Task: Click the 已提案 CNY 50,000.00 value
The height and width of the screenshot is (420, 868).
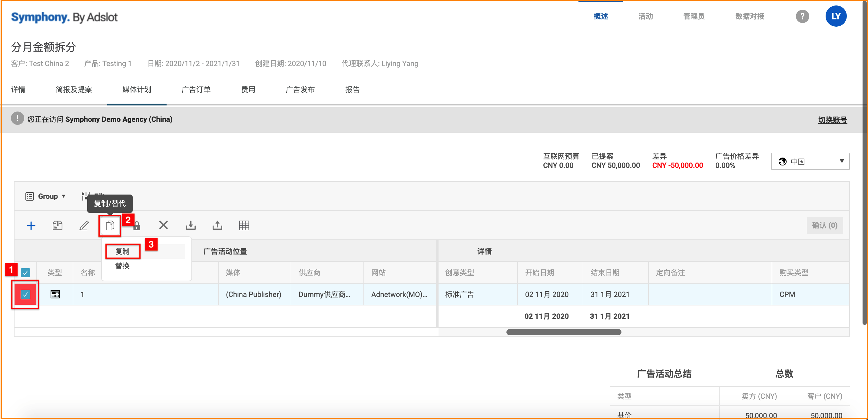Action: point(615,165)
